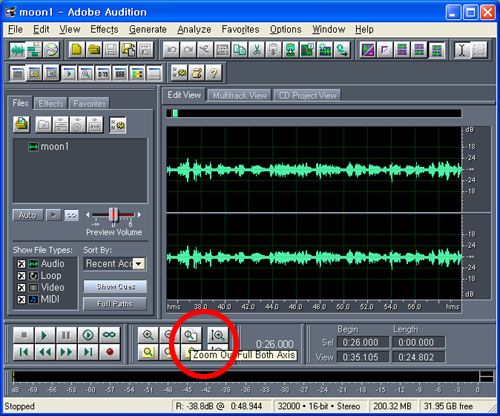500x416 pixels.
Task: Uncheck the MIDI file type checkbox
Action: pyautogui.click(x=21, y=299)
